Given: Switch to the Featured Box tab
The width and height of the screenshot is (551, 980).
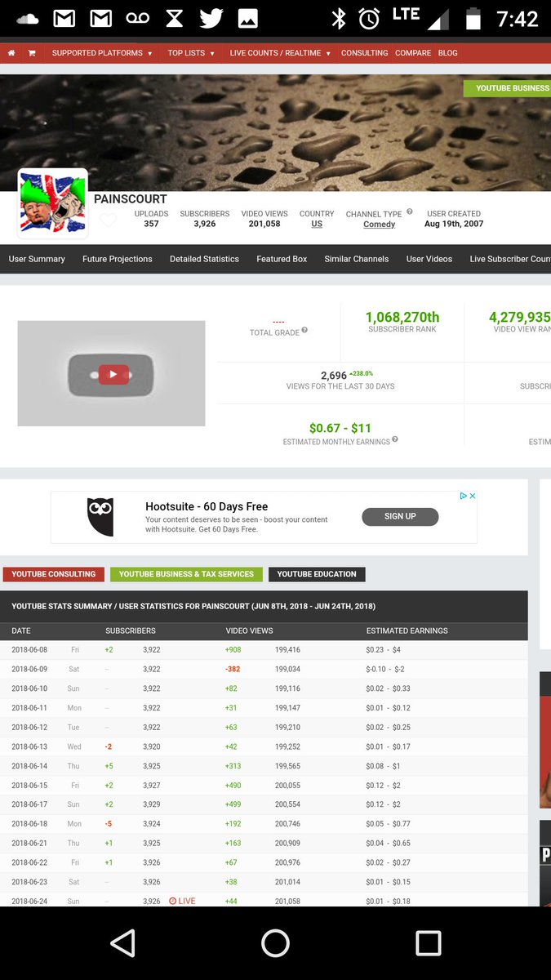Looking at the screenshot, I should pyautogui.click(x=282, y=259).
